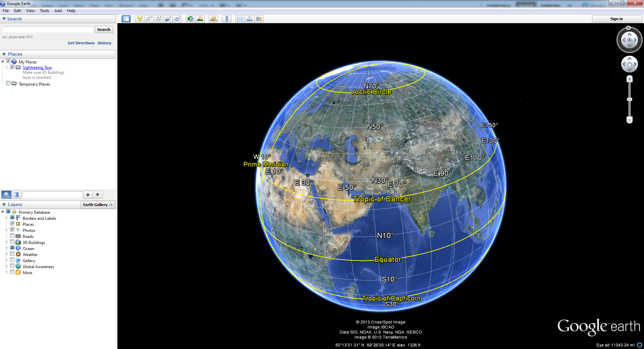This screenshot has height=349, width=644.
Task: Open the Earth Gallery button
Action: [98, 205]
